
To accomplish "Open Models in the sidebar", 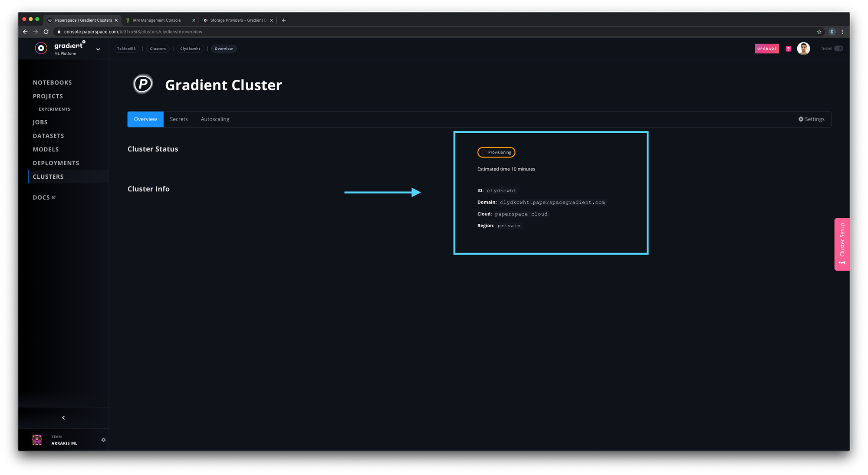I will click(x=46, y=150).
